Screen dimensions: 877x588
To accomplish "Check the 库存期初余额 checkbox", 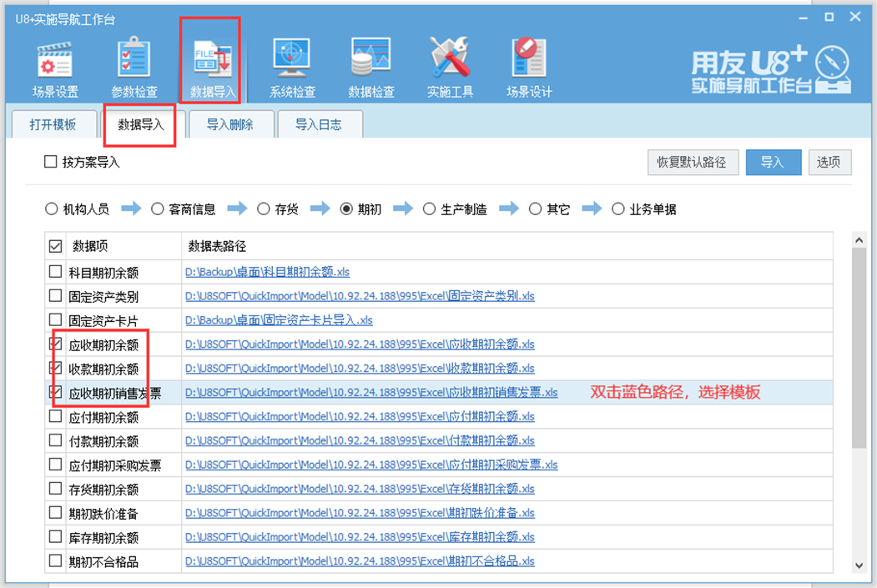I will (x=55, y=536).
